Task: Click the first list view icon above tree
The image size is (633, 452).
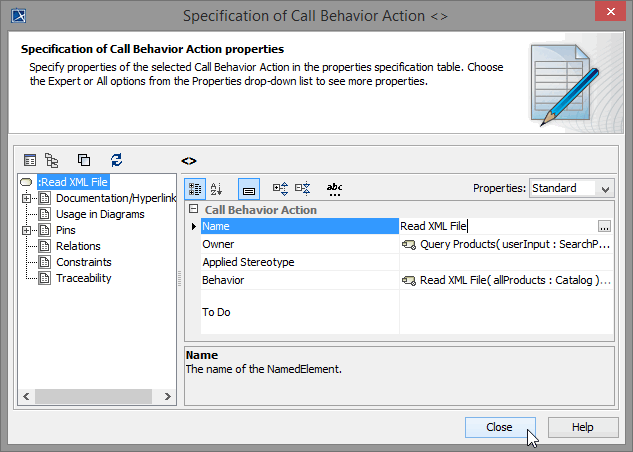Action: coord(30,159)
